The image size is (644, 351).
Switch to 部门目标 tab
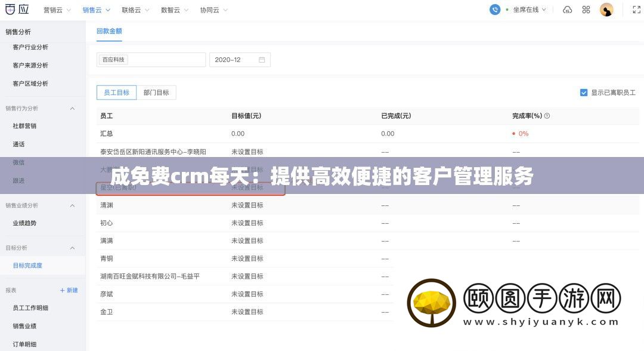point(156,93)
